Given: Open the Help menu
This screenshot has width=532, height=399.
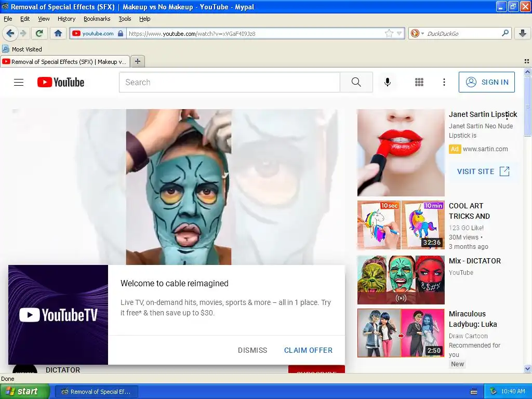Looking at the screenshot, I should pos(144,19).
